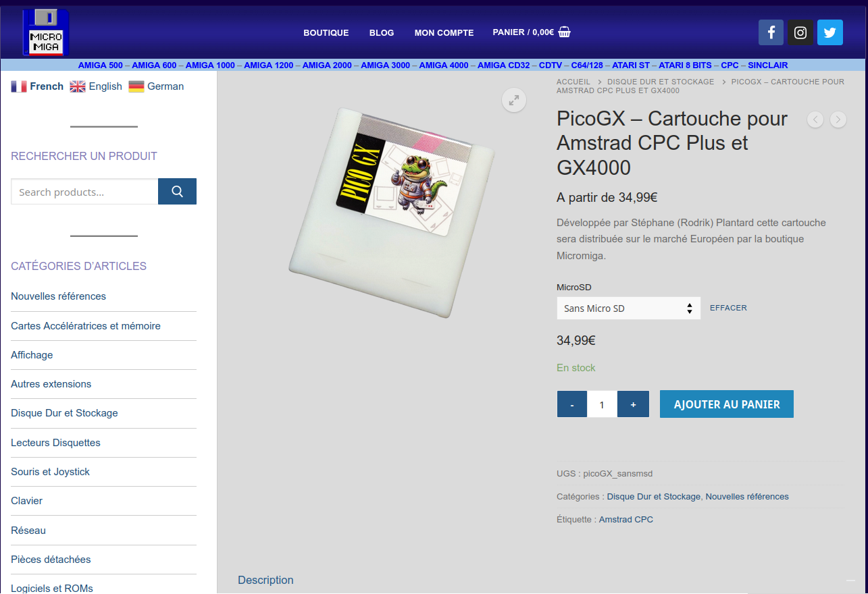Click the shopping basket cart icon
This screenshot has height=594, width=868.
pyautogui.click(x=565, y=32)
